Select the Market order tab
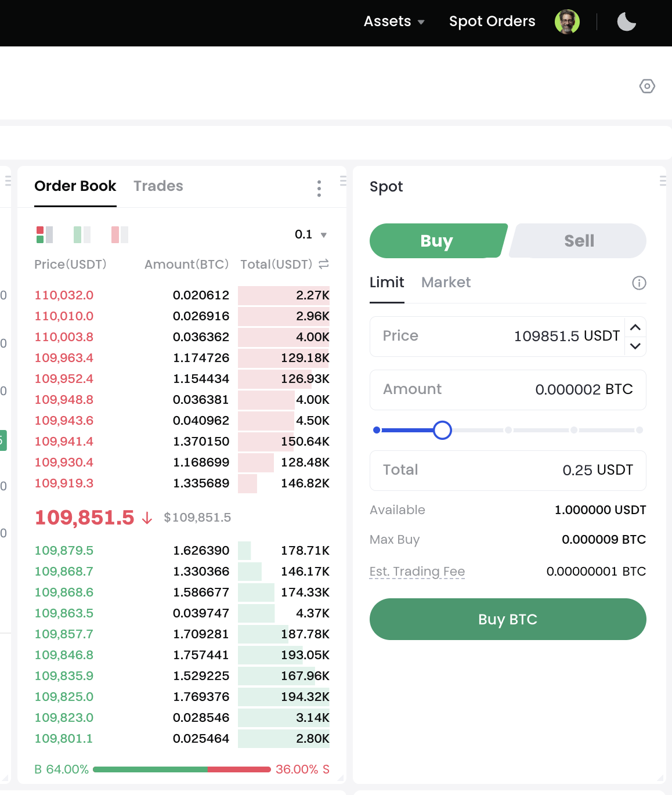This screenshot has width=672, height=795. (x=446, y=282)
